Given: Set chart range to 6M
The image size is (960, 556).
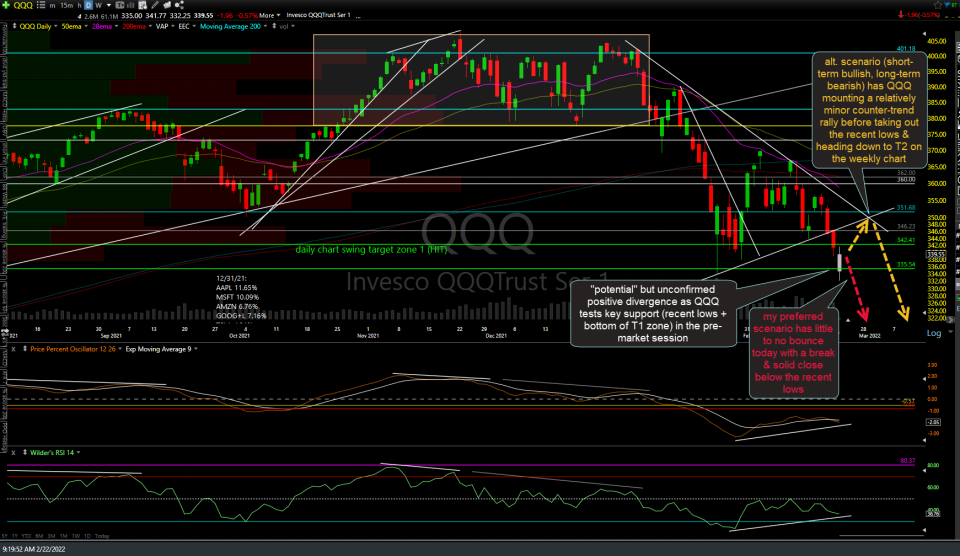Looking at the screenshot, I should [39, 536].
